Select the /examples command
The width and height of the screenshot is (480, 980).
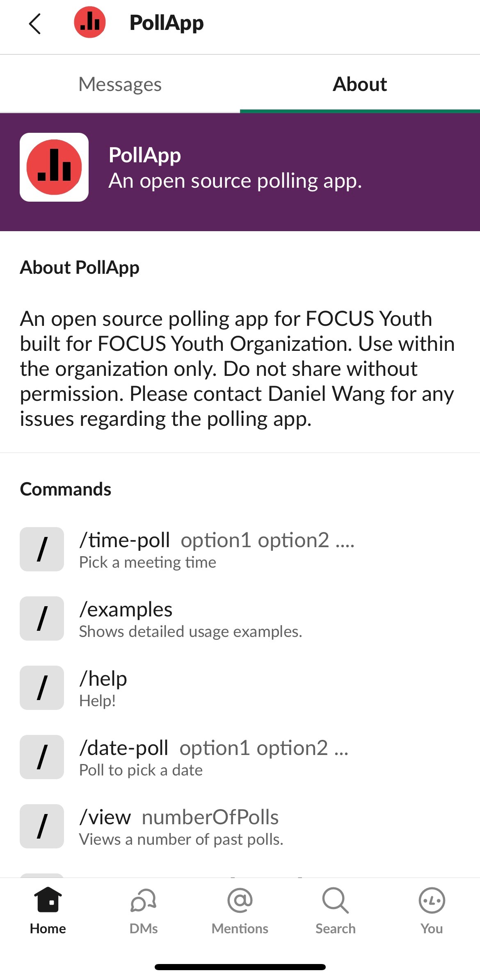[x=190, y=618]
